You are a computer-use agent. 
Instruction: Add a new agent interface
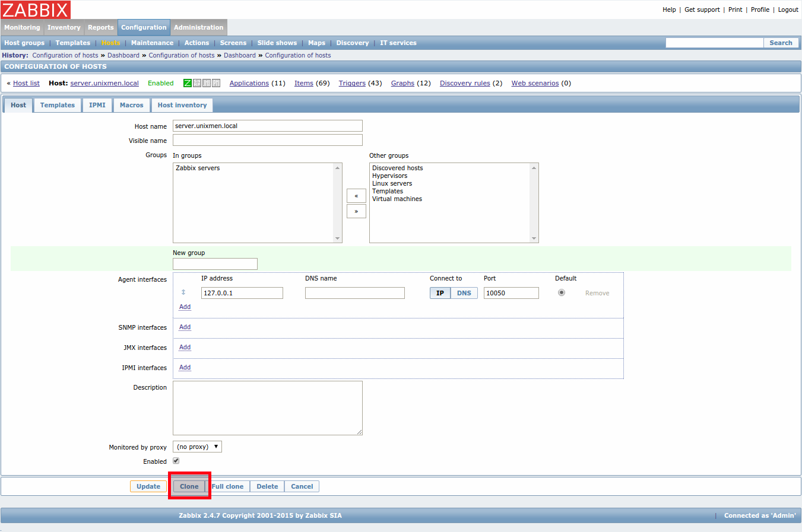[185, 307]
